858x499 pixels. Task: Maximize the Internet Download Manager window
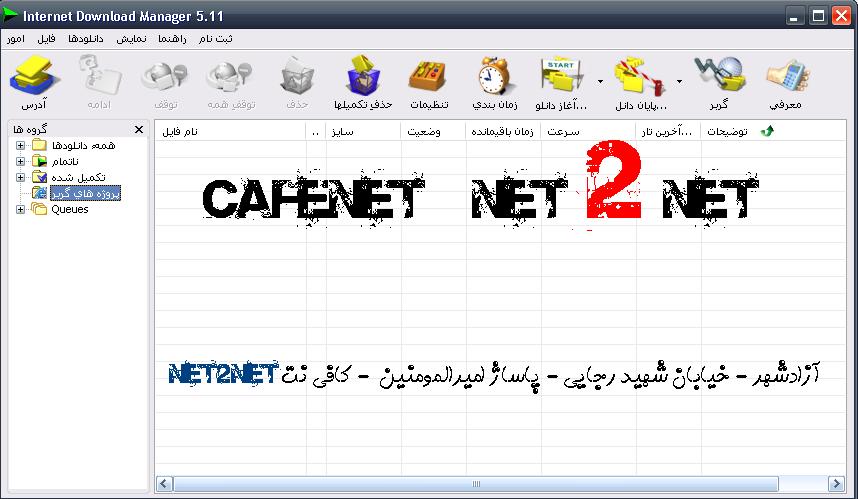coord(818,16)
